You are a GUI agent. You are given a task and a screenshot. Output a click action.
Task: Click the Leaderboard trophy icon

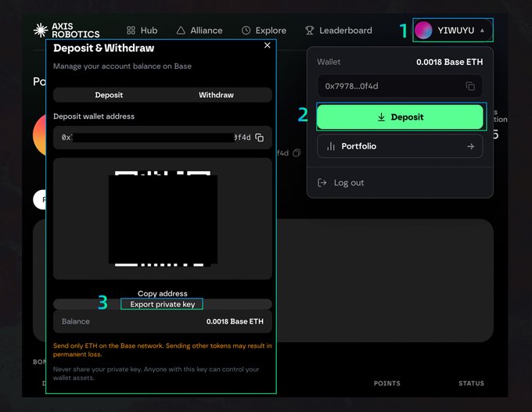coord(310,30)
